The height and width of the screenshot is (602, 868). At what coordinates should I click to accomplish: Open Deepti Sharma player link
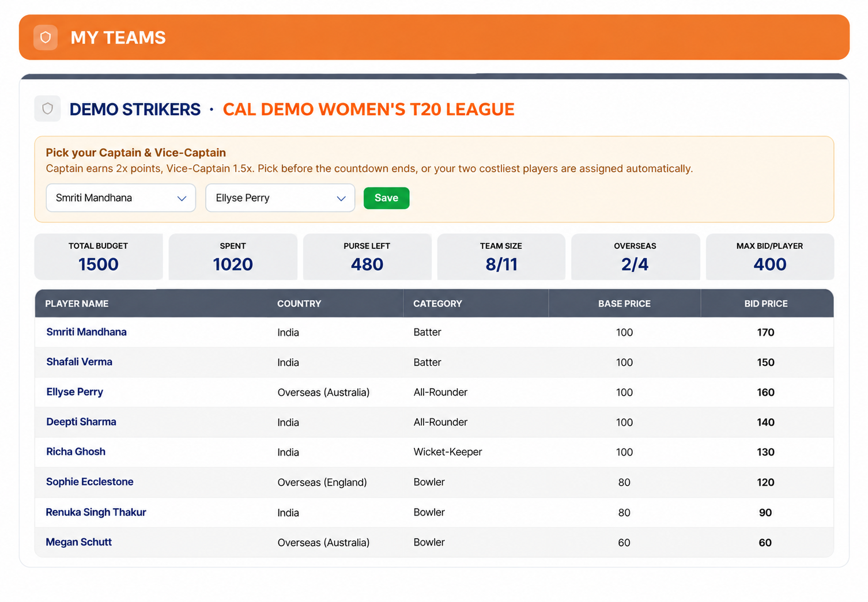[81, 422]
